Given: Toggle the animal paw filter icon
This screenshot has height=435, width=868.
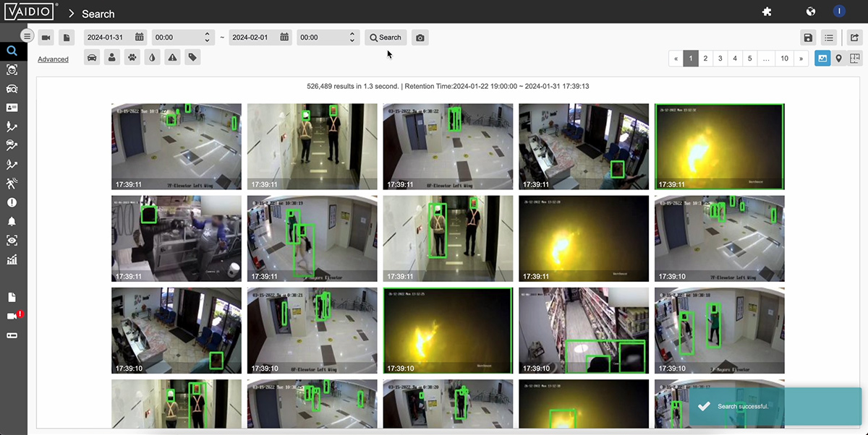Looking at the screenshot, I should tap(132, 58).
